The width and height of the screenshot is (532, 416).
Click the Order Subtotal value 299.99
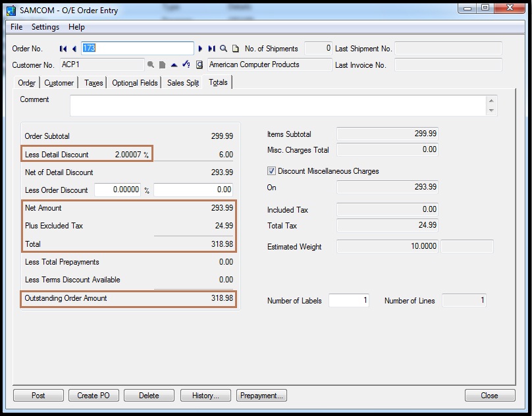222,136
